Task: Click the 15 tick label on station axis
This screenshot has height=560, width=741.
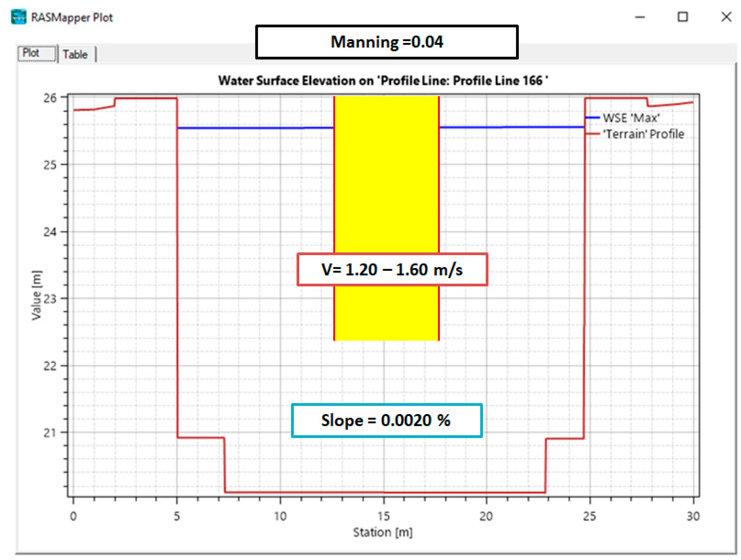Action: 384,516
